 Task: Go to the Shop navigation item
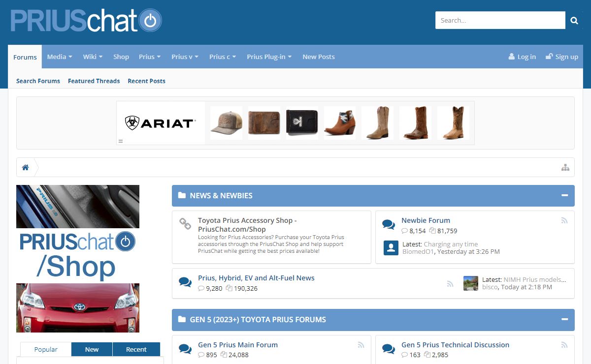click(x=121, y=57)
